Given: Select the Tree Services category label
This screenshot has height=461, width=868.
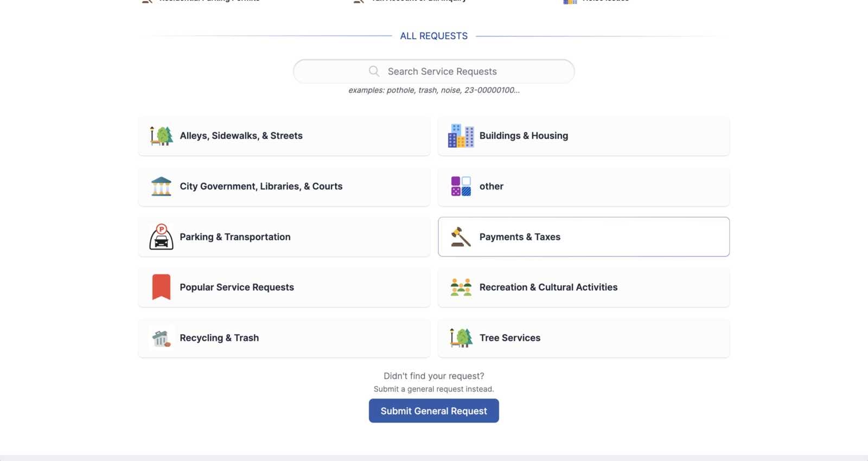Looking at the screenshot, I should pyautogui.click(x=509, y=338).
